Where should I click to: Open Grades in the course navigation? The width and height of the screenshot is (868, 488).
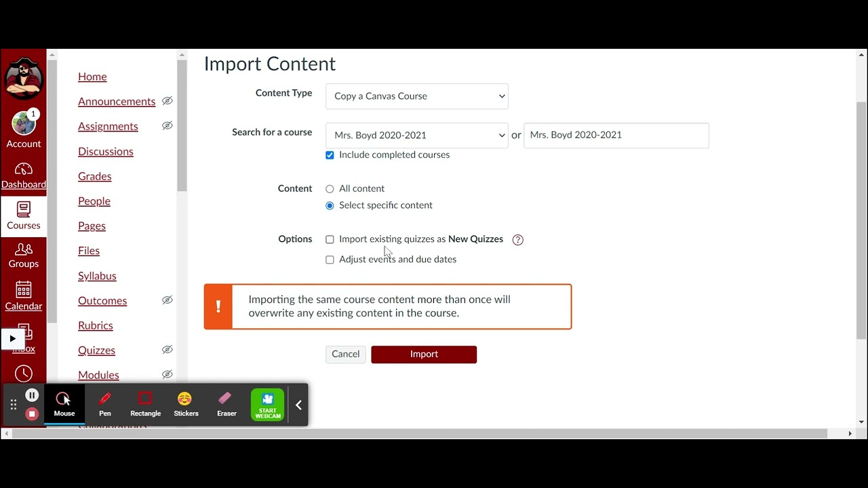click(94, 176)
